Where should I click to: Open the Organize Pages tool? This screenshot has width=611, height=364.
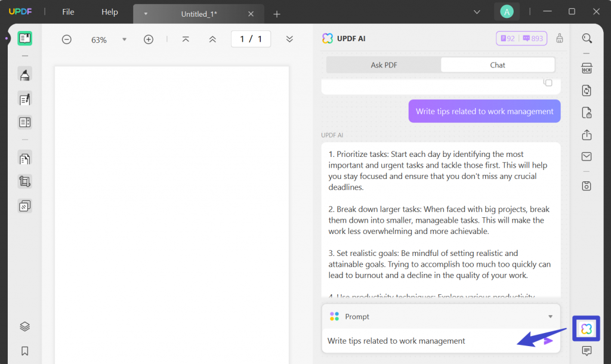[x=25, y=158]
